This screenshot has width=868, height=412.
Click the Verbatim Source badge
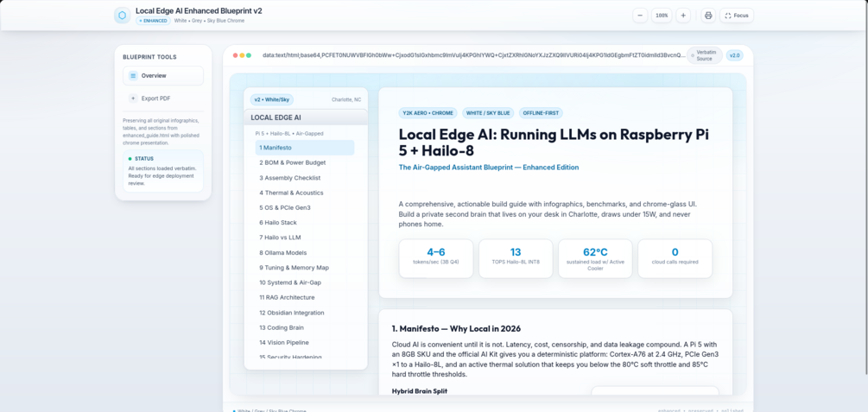(704, 55)
